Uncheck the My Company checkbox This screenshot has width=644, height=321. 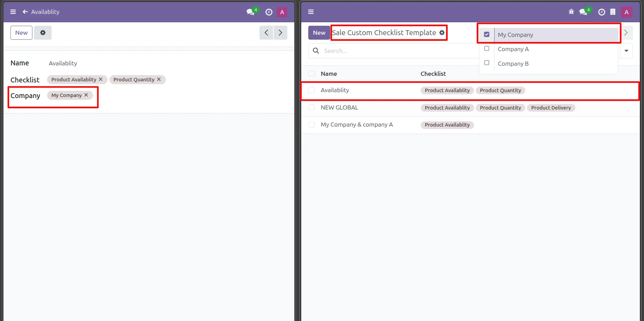[x=487, y=34]
